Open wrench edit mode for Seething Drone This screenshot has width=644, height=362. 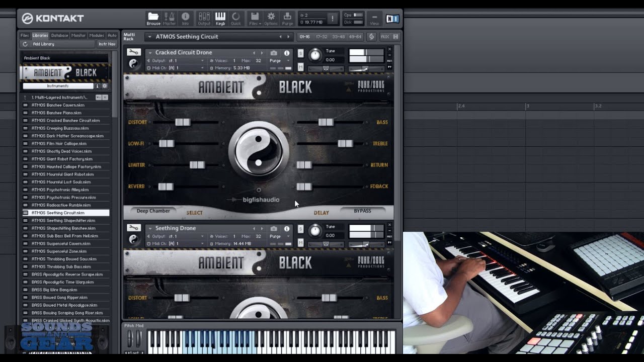133,228
